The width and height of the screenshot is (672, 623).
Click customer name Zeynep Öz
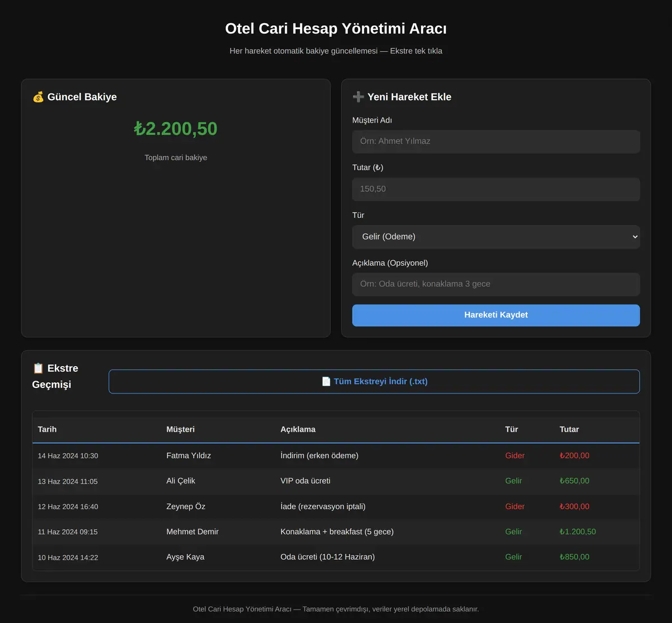click(186, 507)
